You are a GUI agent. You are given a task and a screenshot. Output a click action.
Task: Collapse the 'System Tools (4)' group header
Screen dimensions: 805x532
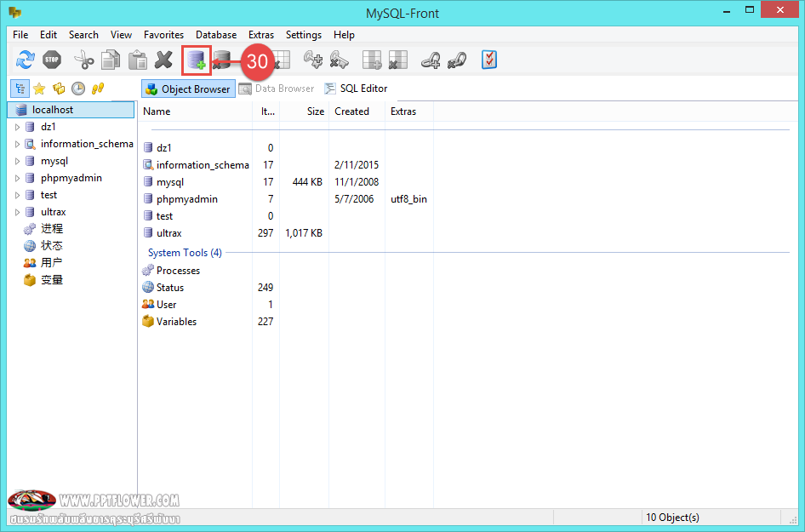point(185,253)
